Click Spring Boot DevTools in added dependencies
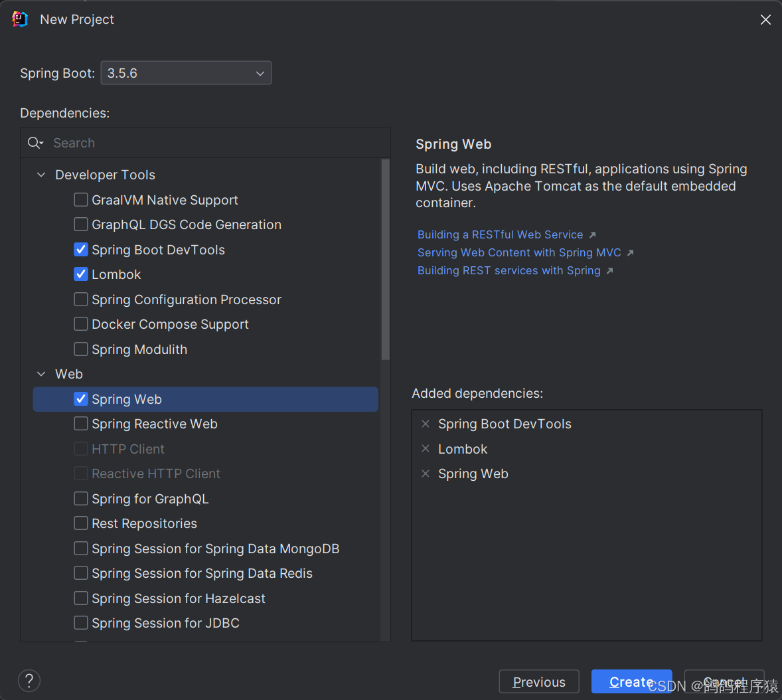The width and height of the screenshot is (782, 700). click(x=505, y=424)
